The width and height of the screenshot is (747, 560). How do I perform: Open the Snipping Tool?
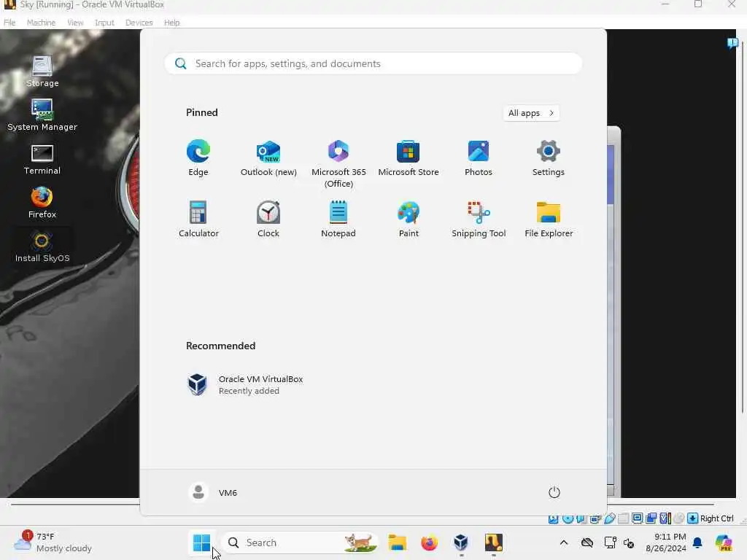pyautogui.click(x=479, y=219)
